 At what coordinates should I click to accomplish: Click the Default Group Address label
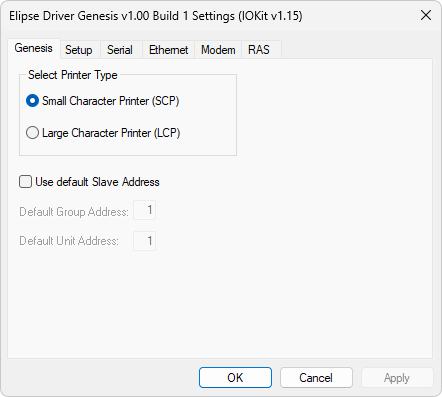[74, 212]
